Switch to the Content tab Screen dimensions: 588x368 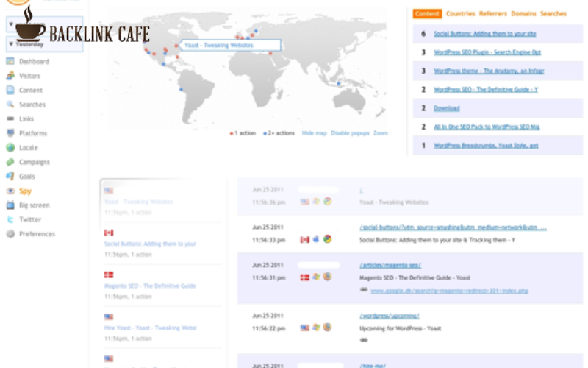pos(427,13)
